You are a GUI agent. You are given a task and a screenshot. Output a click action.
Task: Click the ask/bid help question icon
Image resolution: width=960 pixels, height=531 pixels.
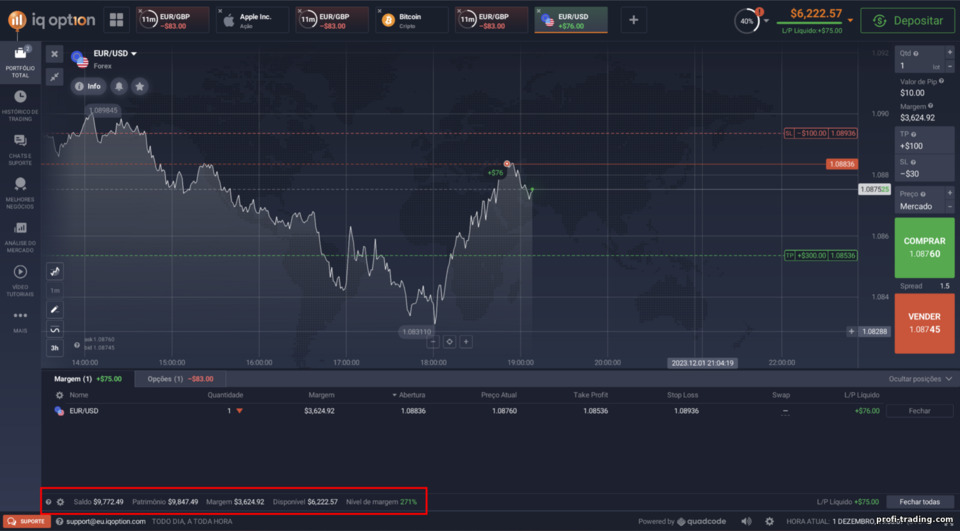[x=77, y=345]
